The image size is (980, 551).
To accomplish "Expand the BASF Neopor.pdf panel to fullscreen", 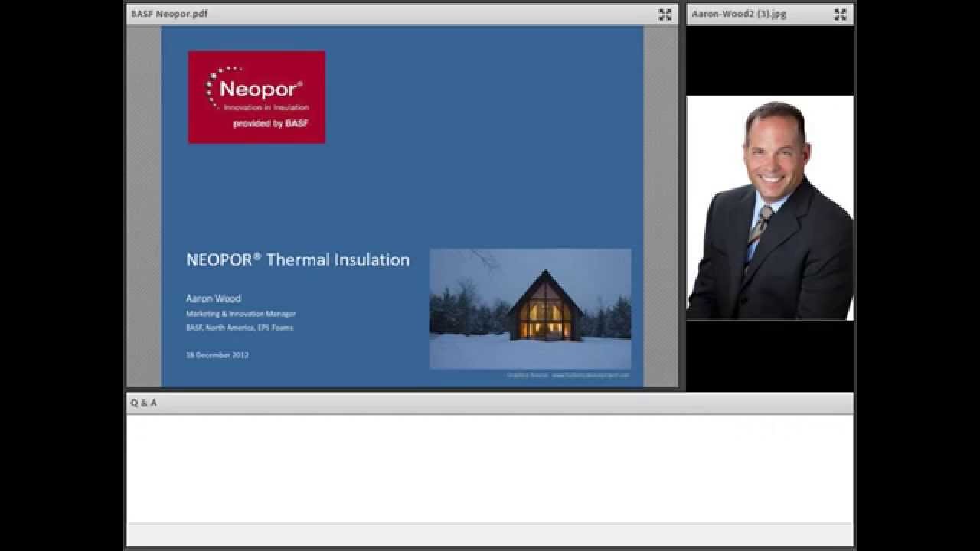I will [x=665, y=15].
